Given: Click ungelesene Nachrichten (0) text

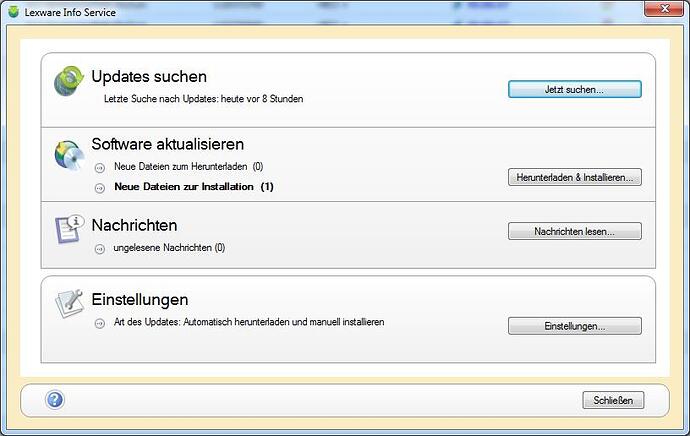Looking at the screenshot, I should click(169, 248).
